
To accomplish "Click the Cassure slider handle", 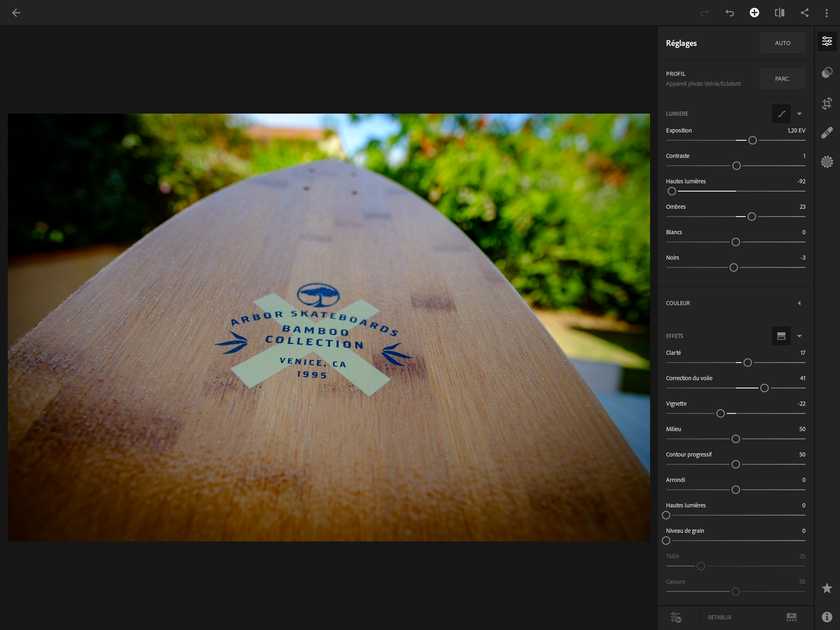I will (736, 591).
